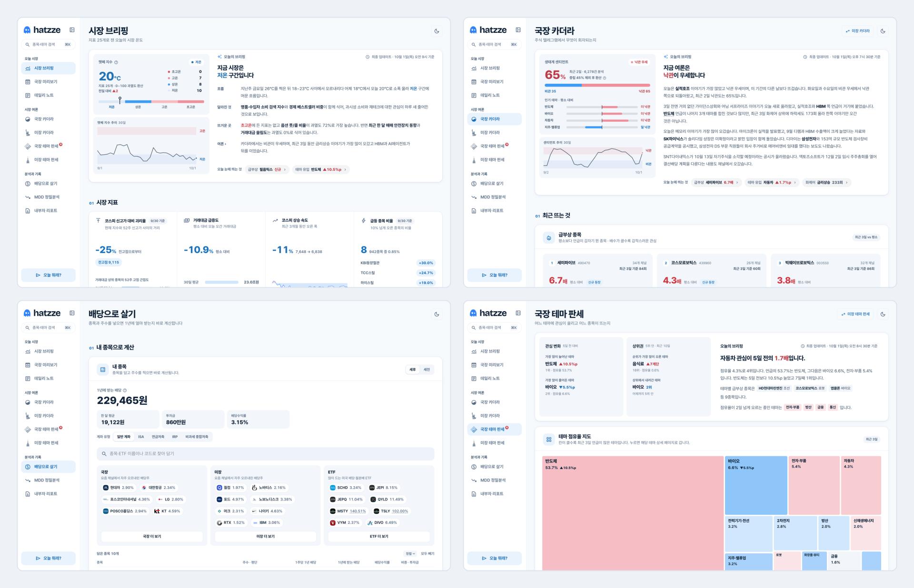Click help icon beside 1년에 받는 배당
The width and height of the screenshot is (914, 588).
point(125,390)
